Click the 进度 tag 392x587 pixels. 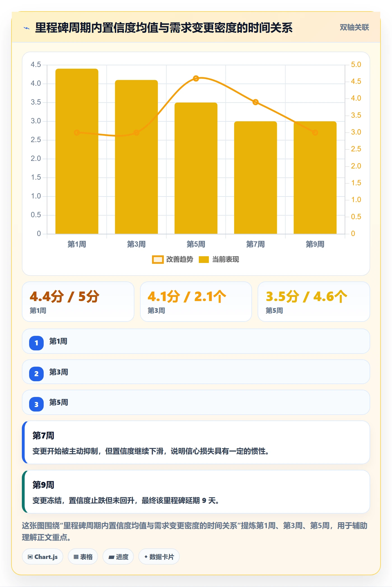(x=118, y=557)
